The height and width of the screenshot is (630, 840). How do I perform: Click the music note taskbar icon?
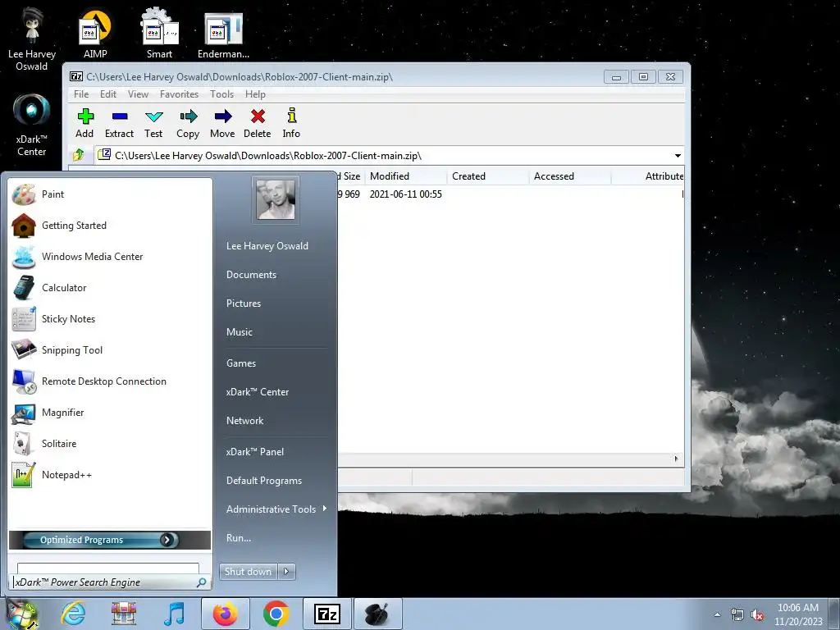coord(174,614)
